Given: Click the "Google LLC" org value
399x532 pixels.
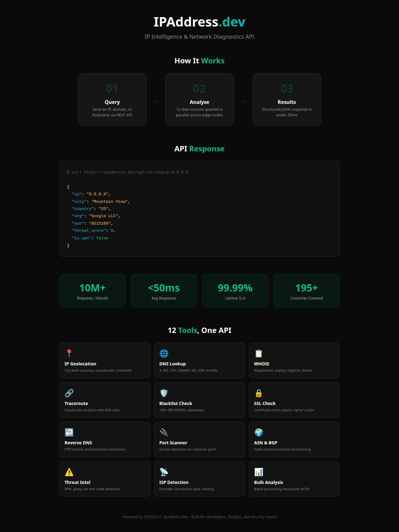Looking at the screenshot, I should tap(103, 216).
